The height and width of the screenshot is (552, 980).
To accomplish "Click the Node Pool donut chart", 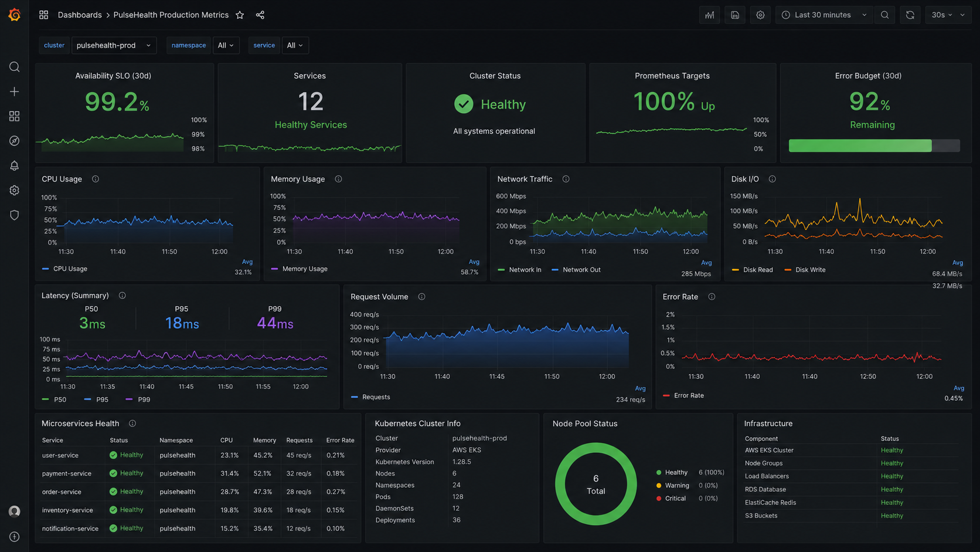I will tap(596, 484).
